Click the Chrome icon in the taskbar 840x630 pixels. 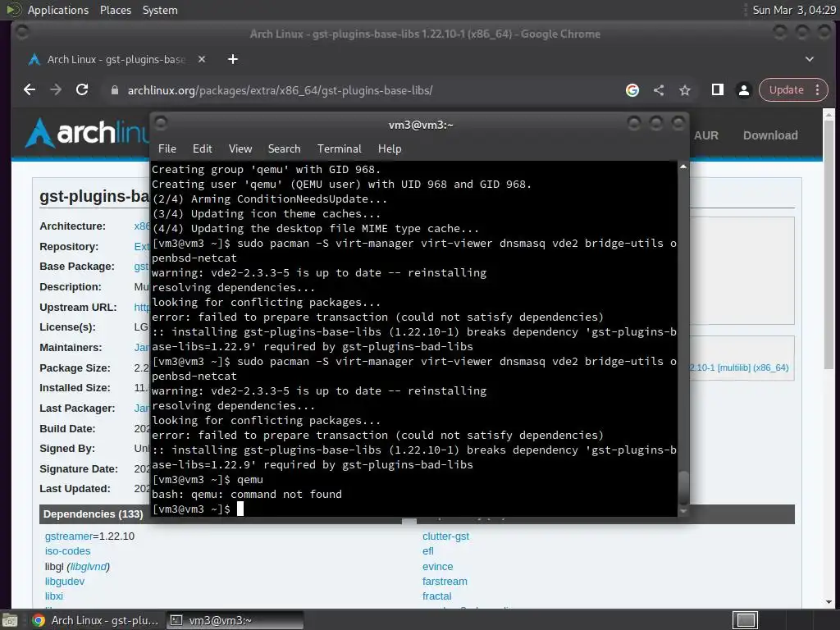click(39, 620)
